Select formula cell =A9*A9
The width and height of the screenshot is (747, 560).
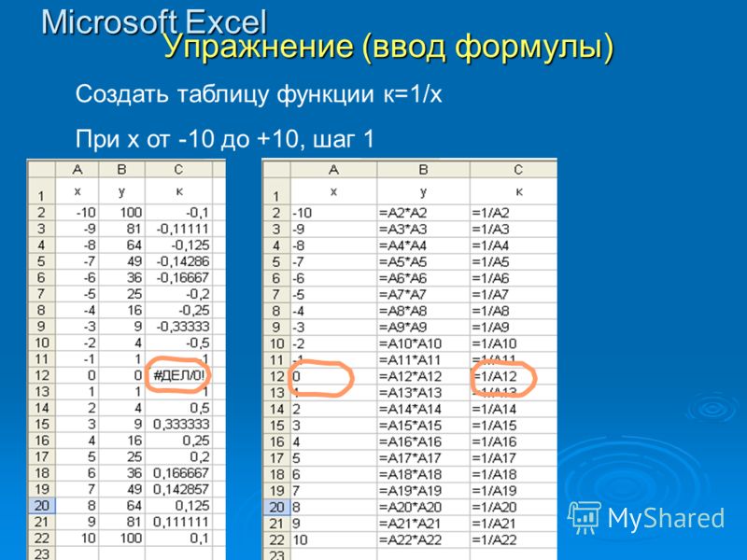pos(424,328)
